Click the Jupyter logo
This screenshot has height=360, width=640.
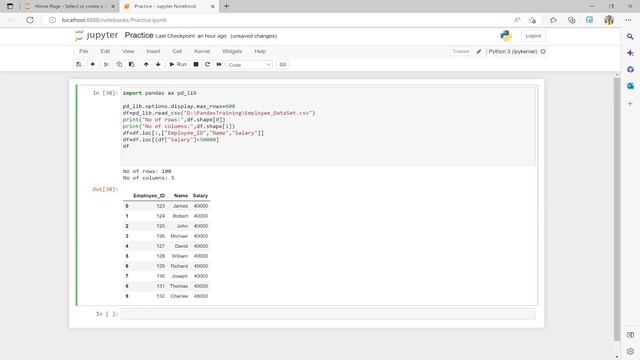point(97,36)
